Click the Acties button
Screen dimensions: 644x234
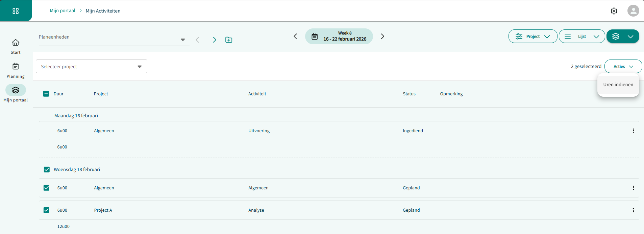(623, 67)
